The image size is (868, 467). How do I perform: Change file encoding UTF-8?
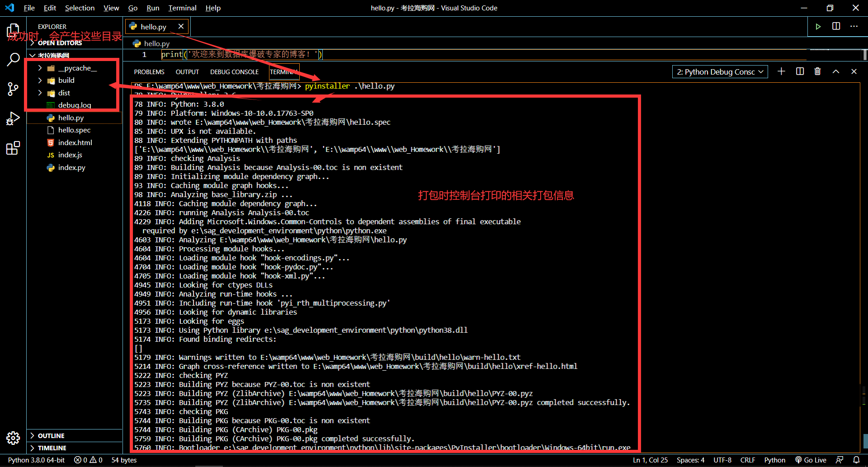click(722, 460)
